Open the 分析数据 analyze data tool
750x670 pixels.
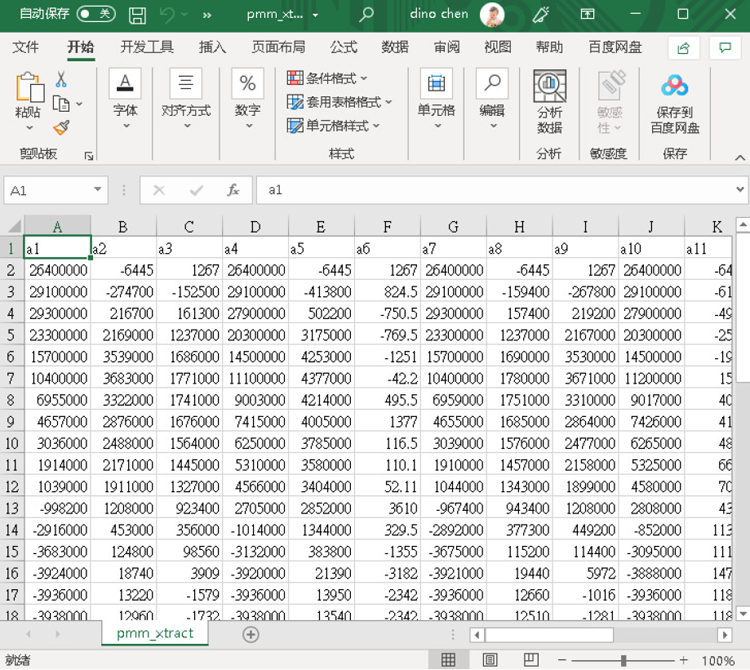[x=550, y=102]
